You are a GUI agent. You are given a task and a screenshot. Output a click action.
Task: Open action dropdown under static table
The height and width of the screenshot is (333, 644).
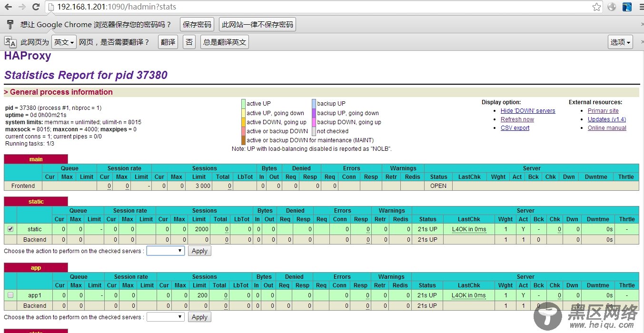pos(165,251)
